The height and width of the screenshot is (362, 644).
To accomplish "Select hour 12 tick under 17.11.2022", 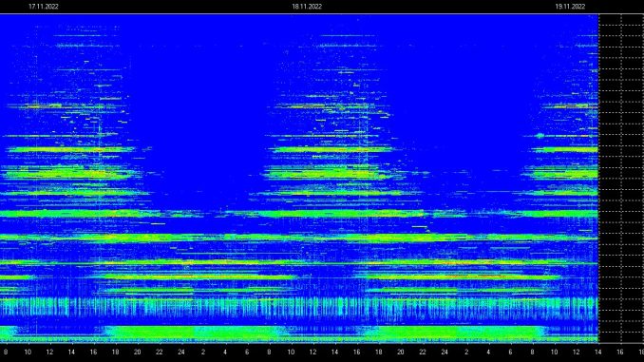I will (49, 352).
